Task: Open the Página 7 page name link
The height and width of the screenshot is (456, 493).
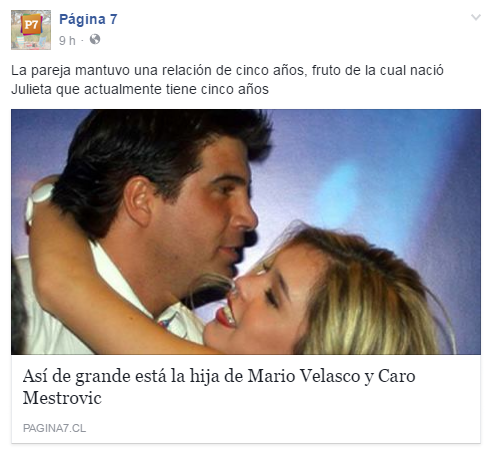Action: (x=88, y=19)
